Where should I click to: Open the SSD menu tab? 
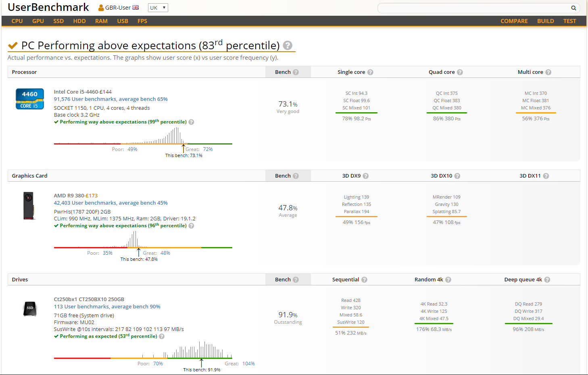tap(58, 21)
